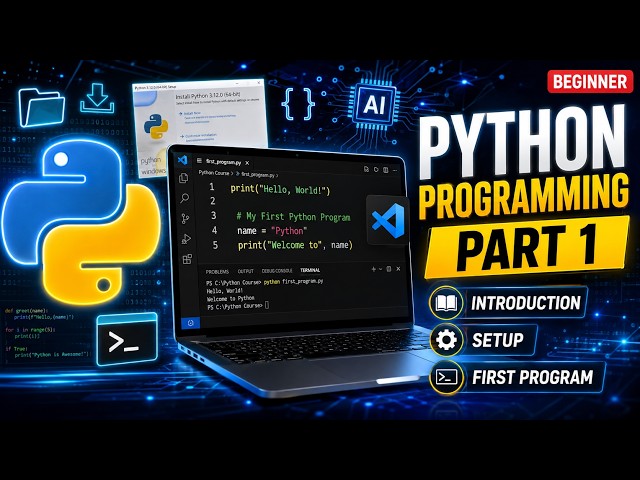Click Customize installation in the Python installer window

point(200,135)
